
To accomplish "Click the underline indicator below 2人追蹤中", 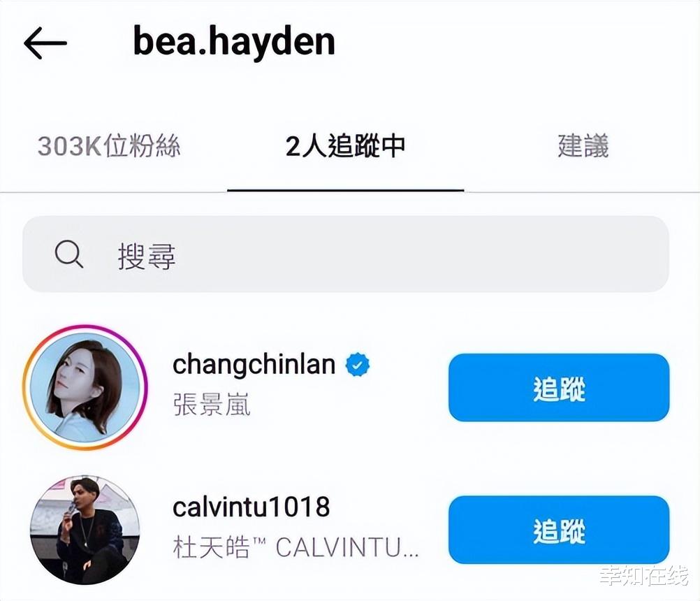I will coord(346,190).
